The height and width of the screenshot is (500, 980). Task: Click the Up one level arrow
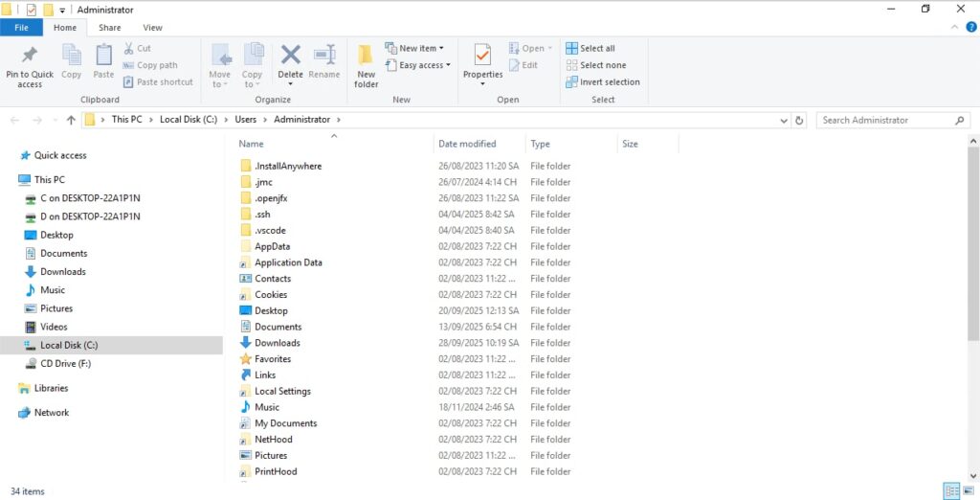coord(71,120)
